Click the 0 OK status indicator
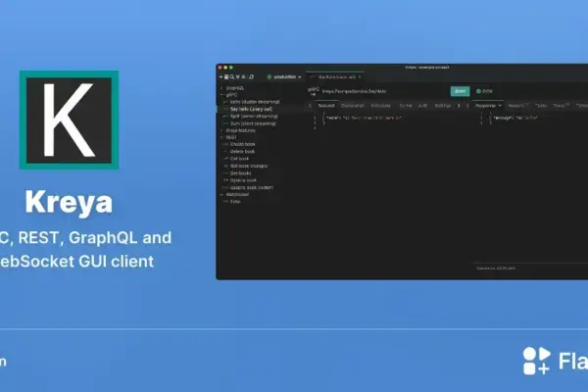The width and height of the screenshot is (588, 392). [484, 91]
